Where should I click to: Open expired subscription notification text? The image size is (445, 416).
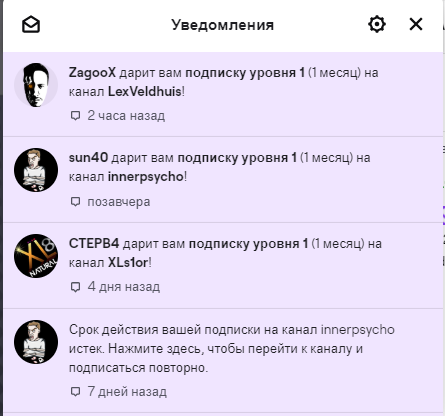(232, 349)
